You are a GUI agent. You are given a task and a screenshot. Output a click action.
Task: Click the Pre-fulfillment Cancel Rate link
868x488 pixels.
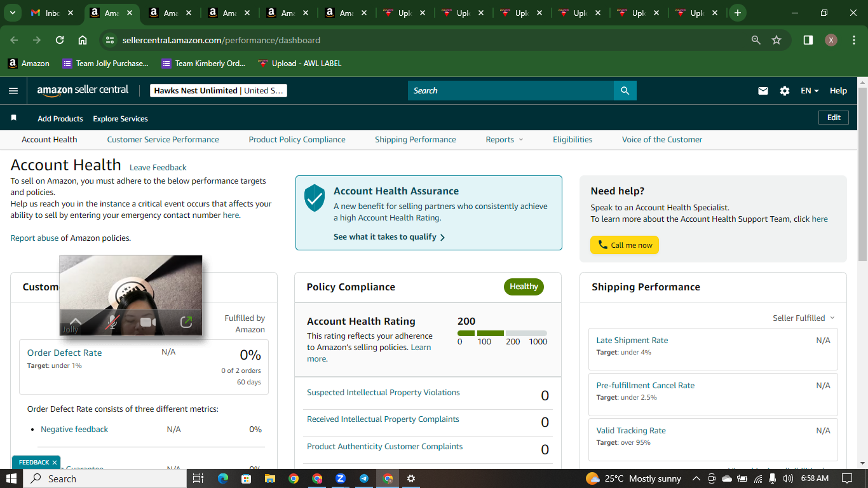[x=646, y=386]
